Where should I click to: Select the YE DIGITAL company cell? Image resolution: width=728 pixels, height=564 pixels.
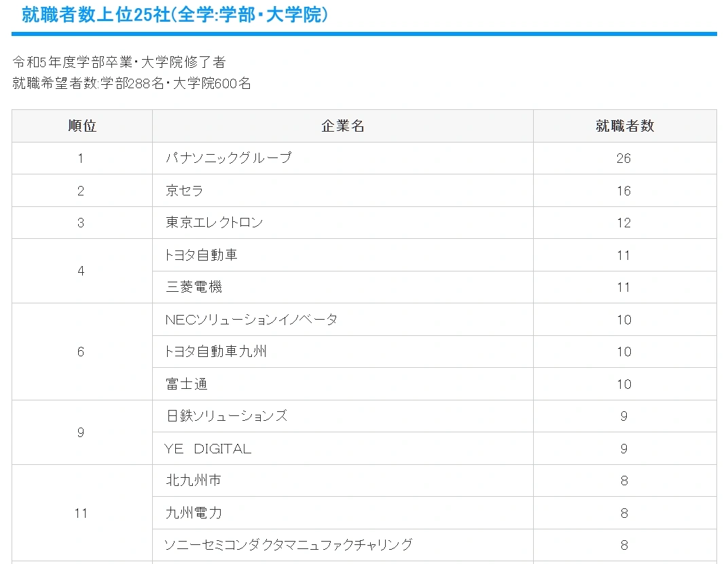coord(208,449)
